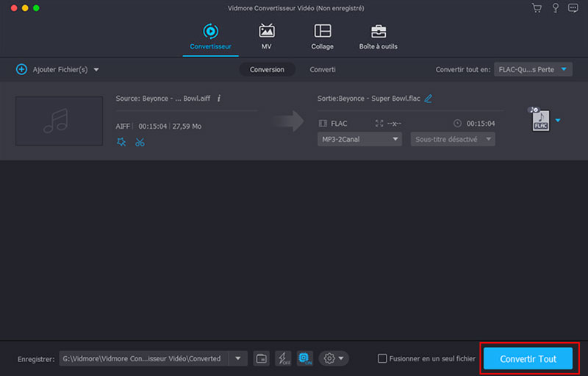Switch to the MV tab
Image resolution: width=588 pixels, height=376 pixels.
[x=267, y=37]
